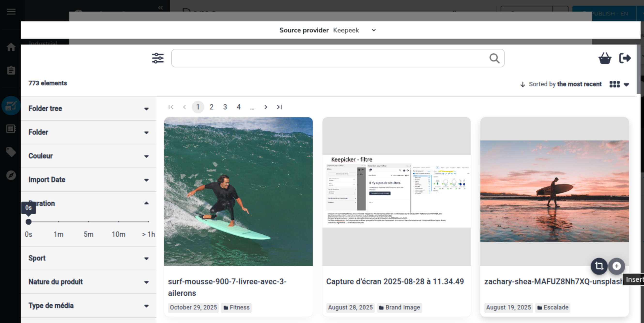The height and width of the screenshot is (323, 644).
Task: Click the Duration slider handle at 0s
Action: [x=29, y=222]
